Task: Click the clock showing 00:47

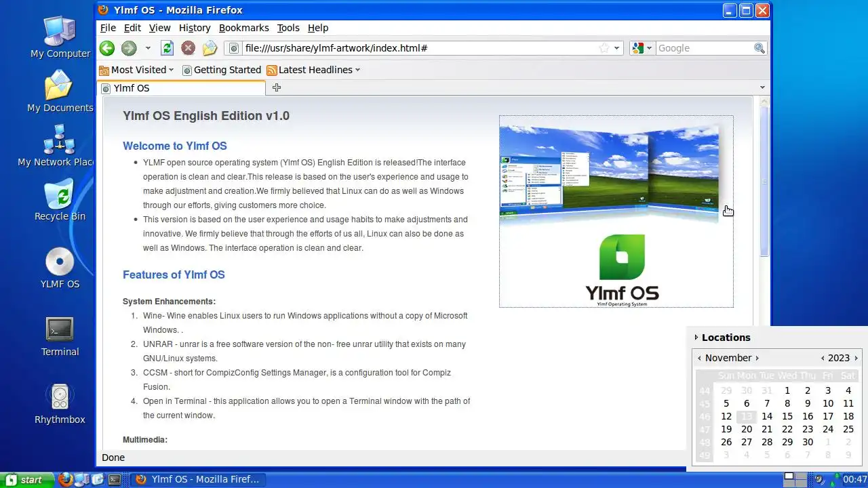Action: coord(855,480)
